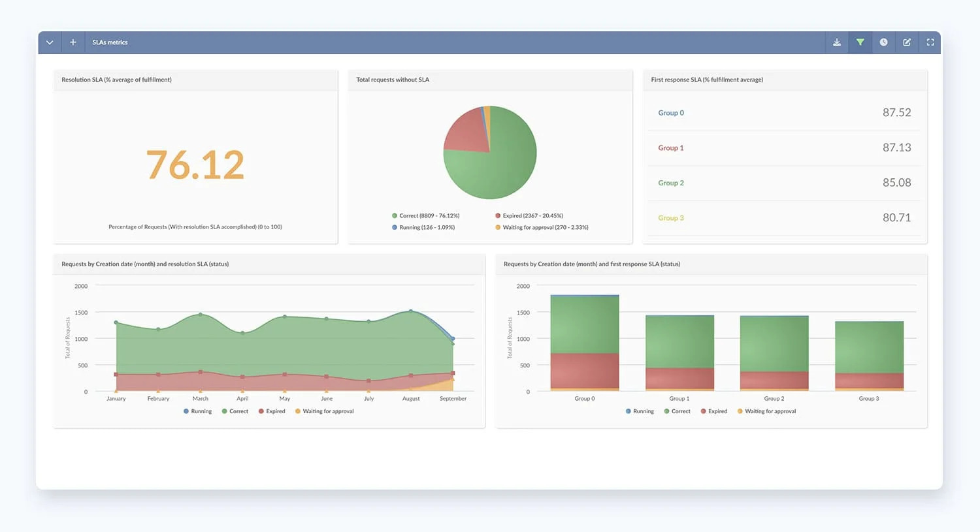Image resolution: width=980 pixels, height=532 pixels.
Task: Toggle Waiting for approval in bar chart legend
Action: [766, 411]
